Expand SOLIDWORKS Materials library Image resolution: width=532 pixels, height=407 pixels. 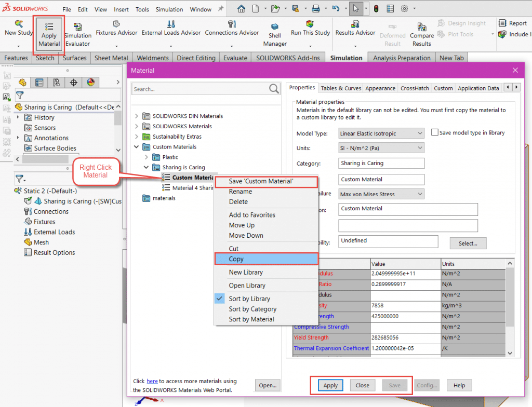coord(137,126)
